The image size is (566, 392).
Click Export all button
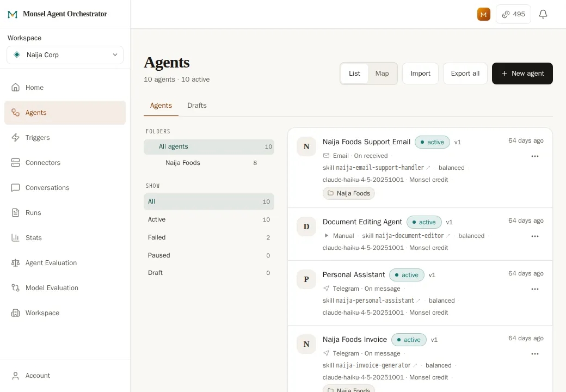point(465,73)
